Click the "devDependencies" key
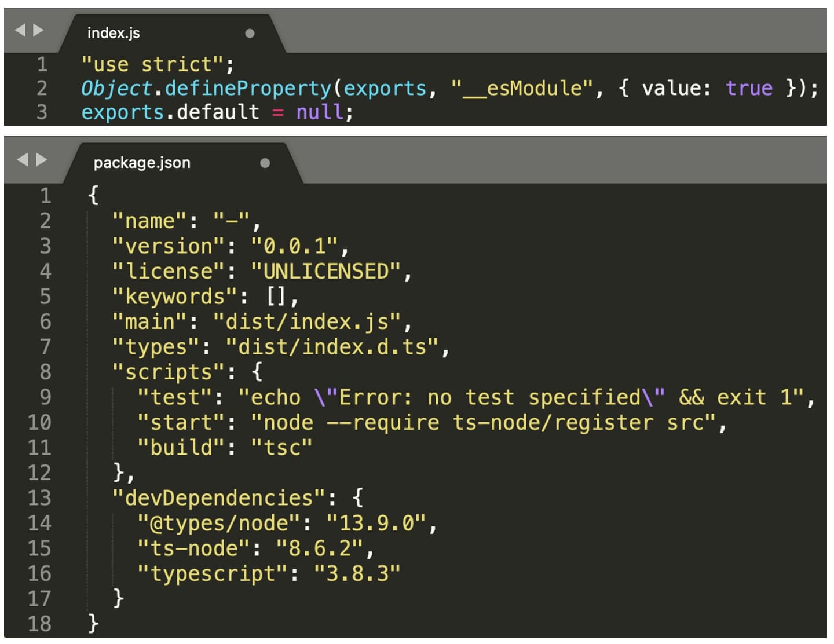 219,498
